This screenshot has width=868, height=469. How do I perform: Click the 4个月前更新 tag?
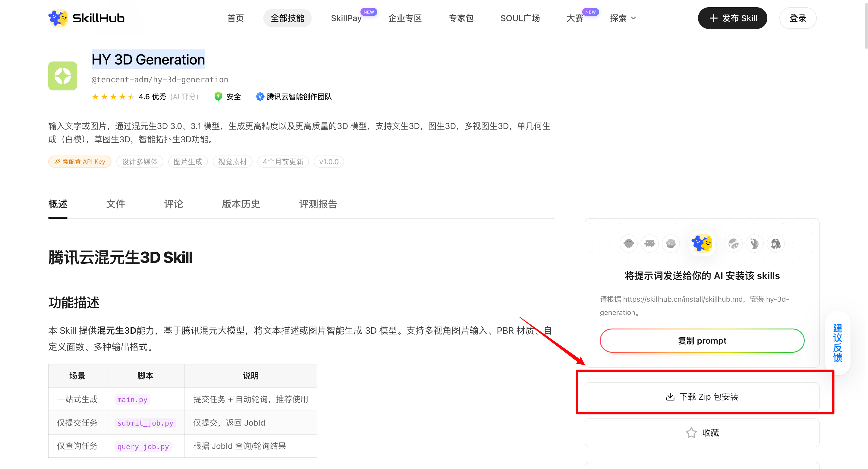click(x=283, y=162)
